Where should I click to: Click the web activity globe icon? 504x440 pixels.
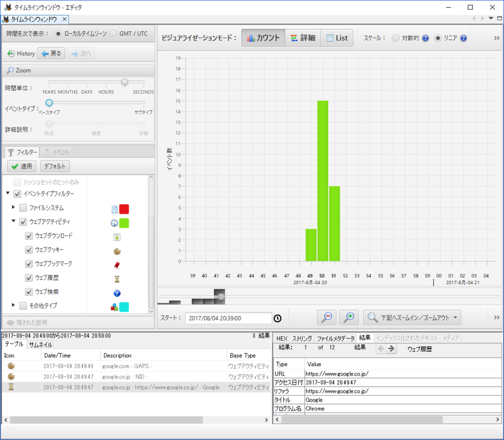tap(114, 223)
